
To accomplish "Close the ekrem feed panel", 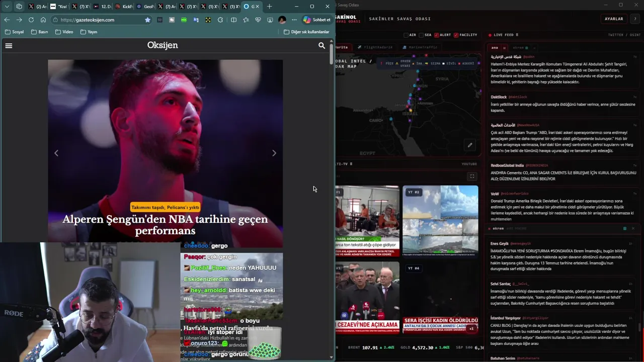I will pos(633,228).
